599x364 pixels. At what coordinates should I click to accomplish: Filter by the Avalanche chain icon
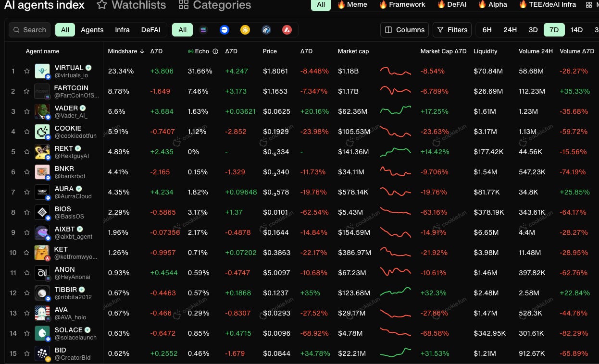[287, 30]
